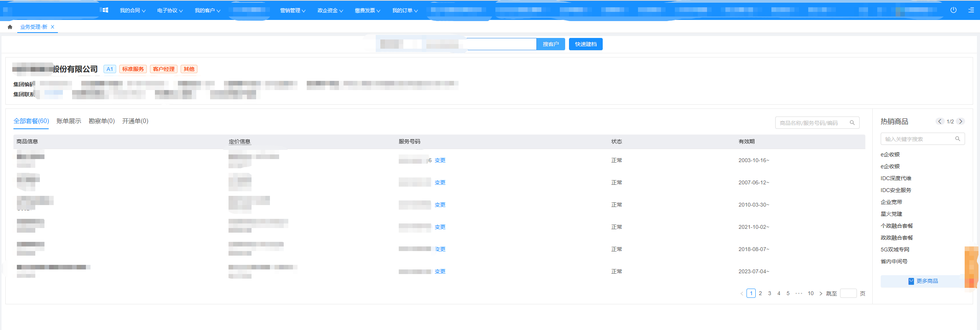Expand 营销管理 menu
The width and height of the screenshot is (980, 330).
pyautogui.click(x=293, y=10)
